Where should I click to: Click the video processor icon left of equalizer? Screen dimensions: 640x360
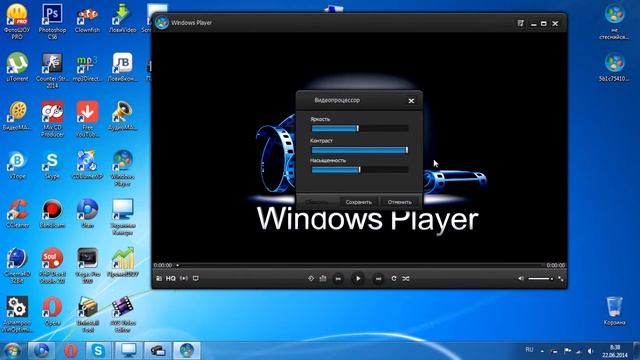(311, 278)
